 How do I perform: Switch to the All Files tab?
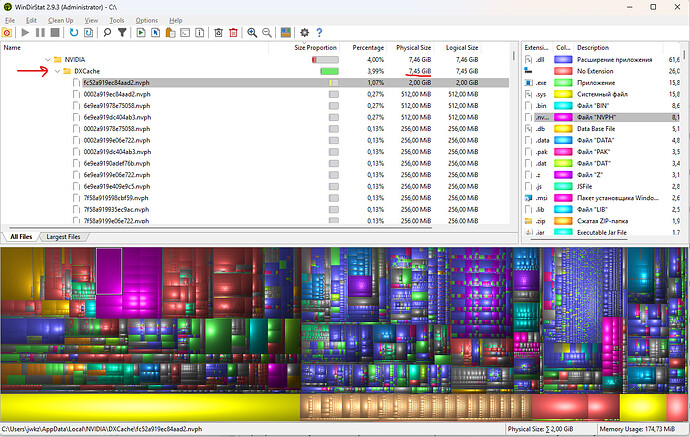pyautogui.click(x=21, y=237)
